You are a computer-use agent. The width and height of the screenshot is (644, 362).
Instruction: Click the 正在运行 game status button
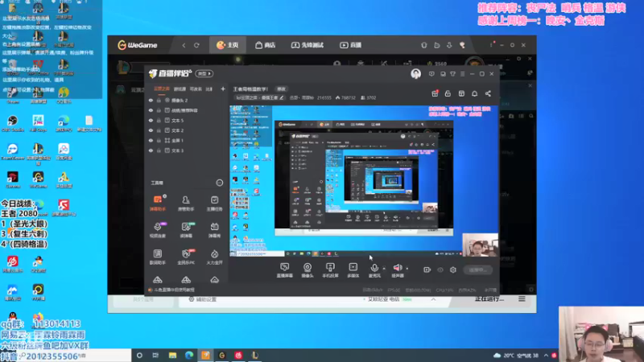[x=489, y=299]
